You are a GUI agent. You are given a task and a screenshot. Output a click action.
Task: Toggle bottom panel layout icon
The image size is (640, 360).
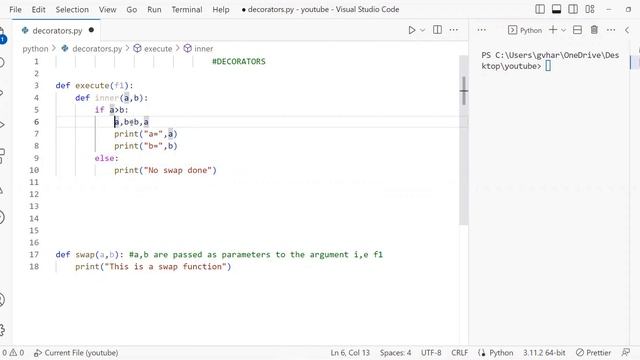(556, 9)
